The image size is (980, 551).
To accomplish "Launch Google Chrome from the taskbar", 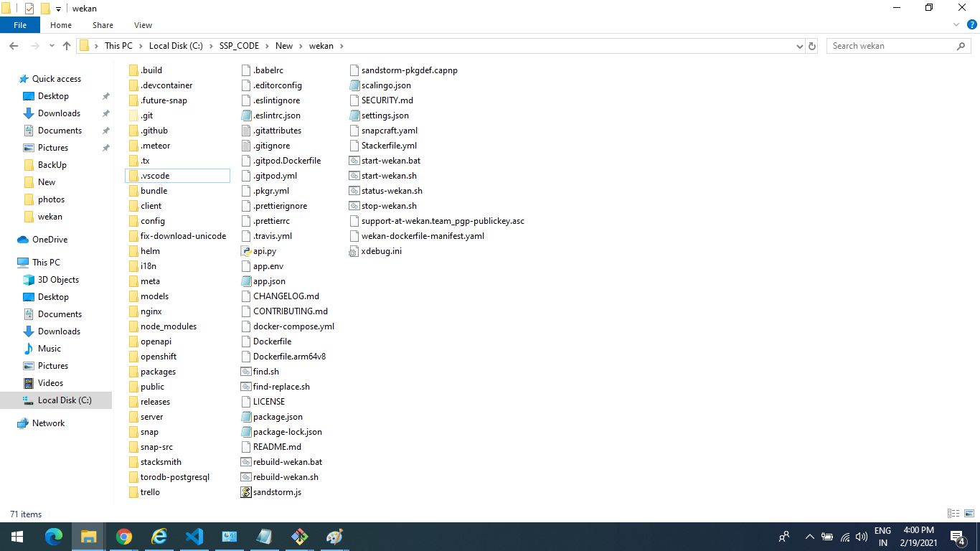I will (x=124, y=536).
